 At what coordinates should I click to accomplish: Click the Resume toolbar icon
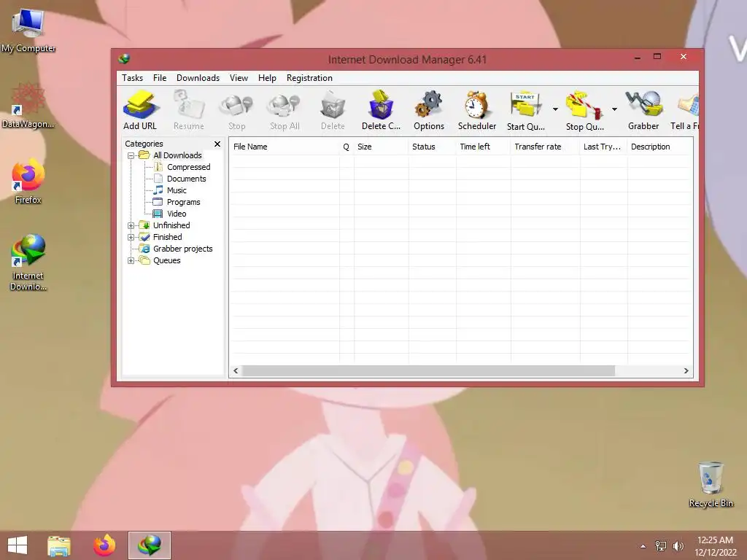tap(189, 111)
